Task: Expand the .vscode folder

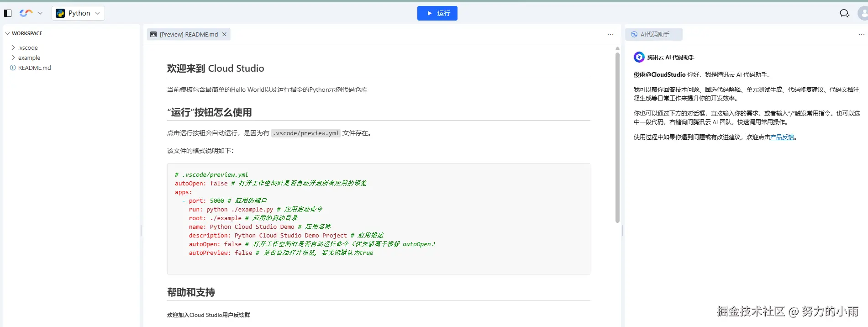Action: tap(28, 47)
